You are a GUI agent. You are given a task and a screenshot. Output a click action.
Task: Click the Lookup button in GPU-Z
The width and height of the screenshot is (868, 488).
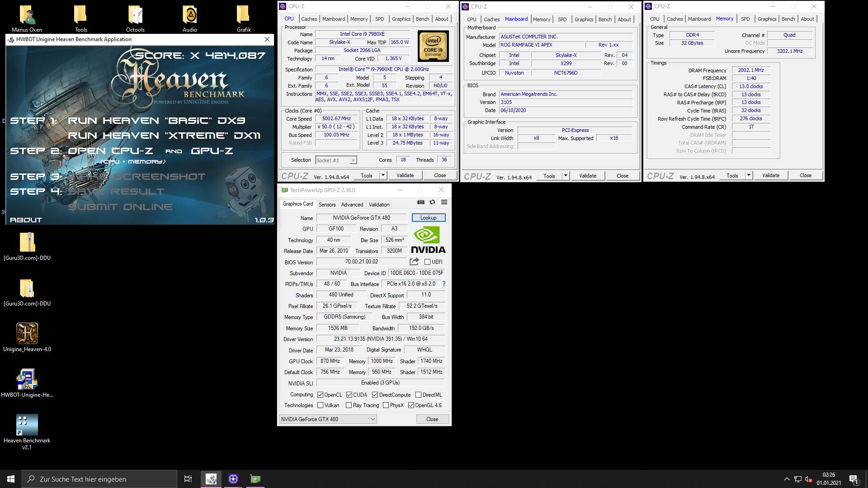pyautogui.click(x=428, y=218)
